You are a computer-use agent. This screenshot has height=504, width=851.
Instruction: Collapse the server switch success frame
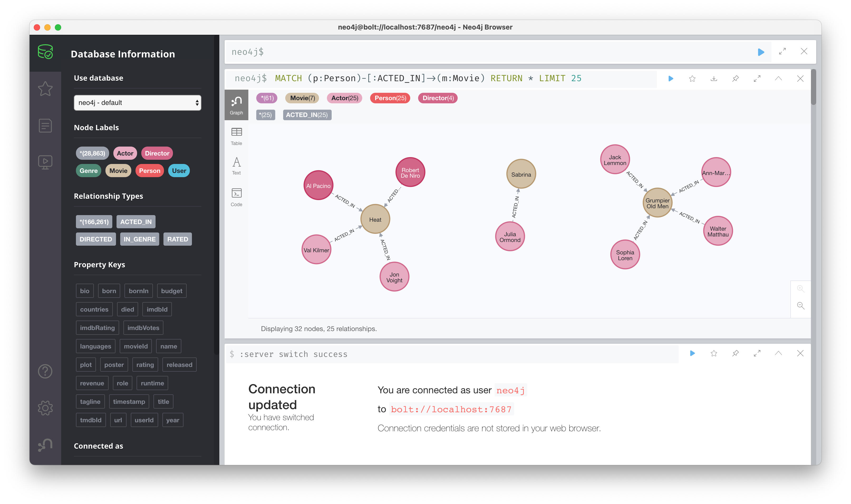(x=778, y=353)
